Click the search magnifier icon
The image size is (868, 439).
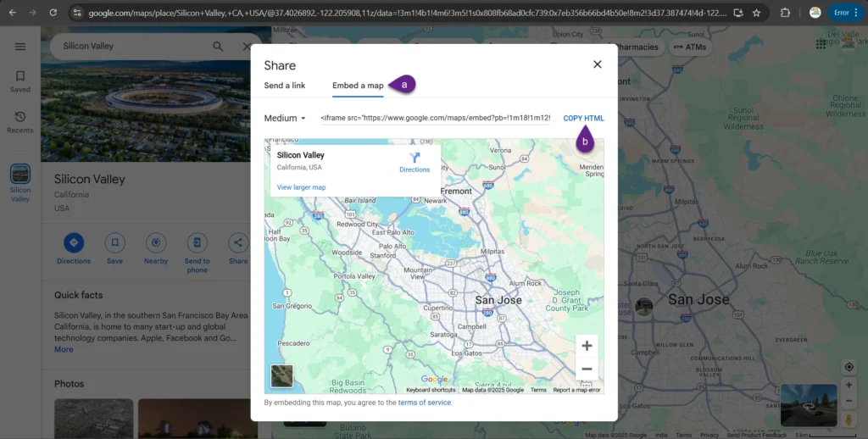tap(218, 47)
